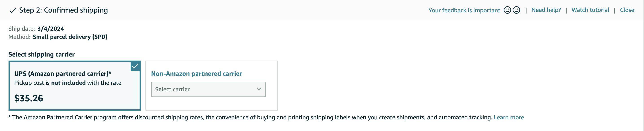Click the ship date 3/4/2024

pyautogui.click(x=50, y=29)
